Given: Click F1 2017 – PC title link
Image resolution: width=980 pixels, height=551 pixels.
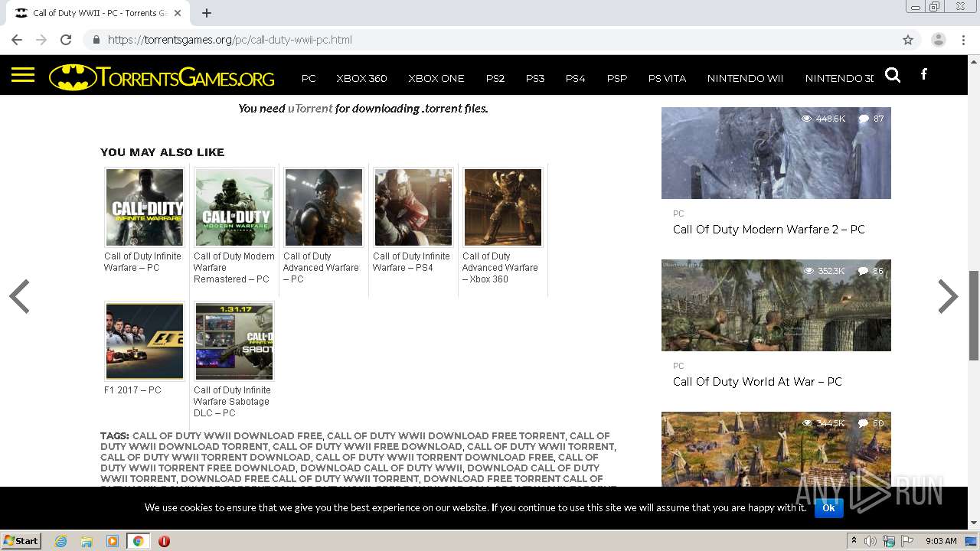Looking at the screenshot, I should coord(132,390).
